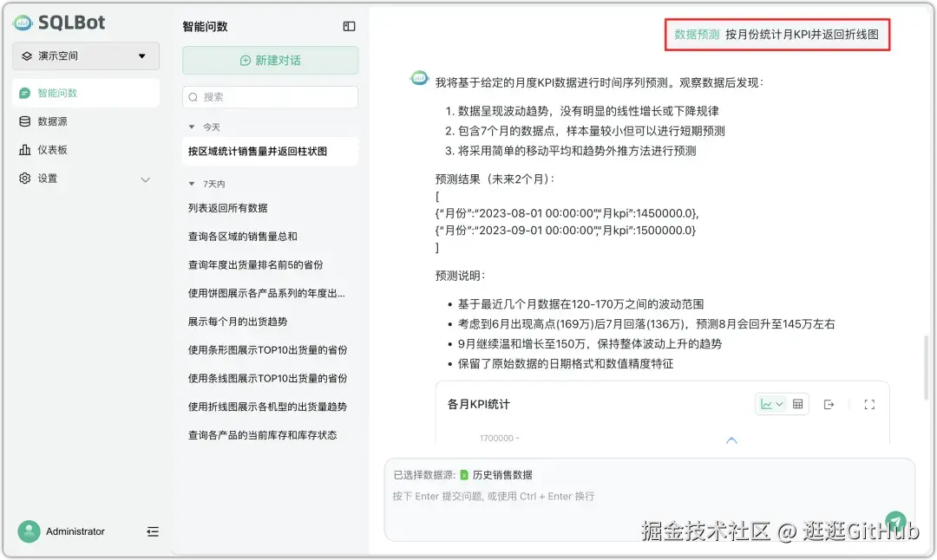Image resolution: width=937 pixels, height=560 pixels.
Task: Click the Administrator avatar
Action: [29, 531]
